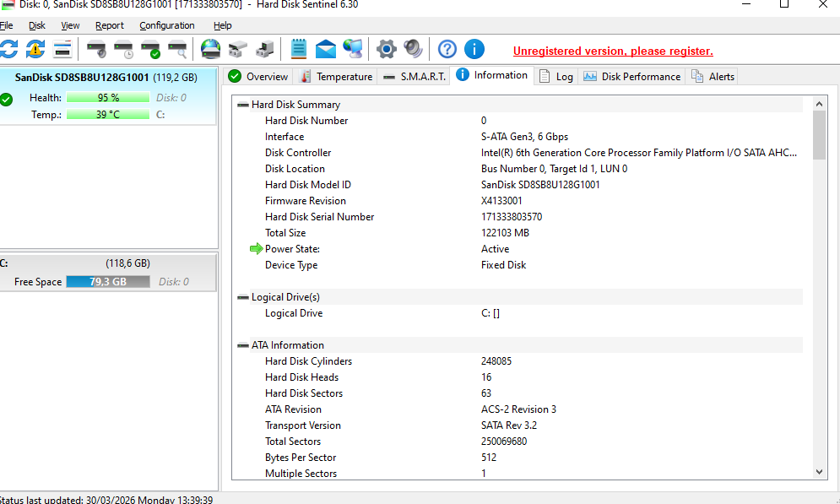Click the 'Unregistered version, please register' link
This screenshot has width=840, height=504.
[x=613, y=51]
